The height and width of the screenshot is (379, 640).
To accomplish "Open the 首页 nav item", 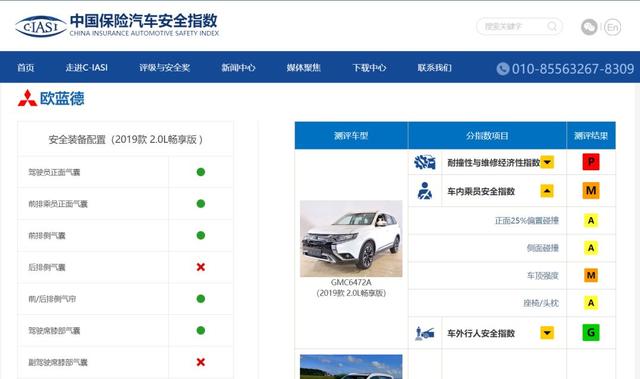I will [25, 68].
